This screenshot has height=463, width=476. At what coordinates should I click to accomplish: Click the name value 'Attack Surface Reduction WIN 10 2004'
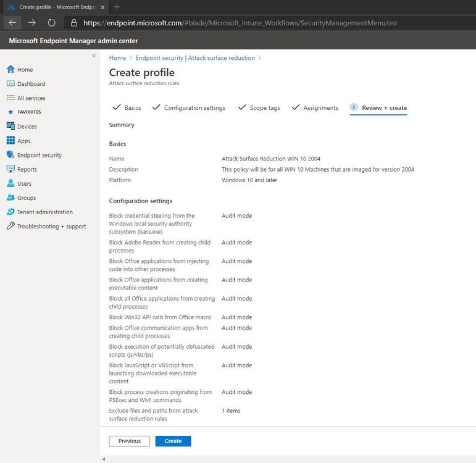coord(271,159)
